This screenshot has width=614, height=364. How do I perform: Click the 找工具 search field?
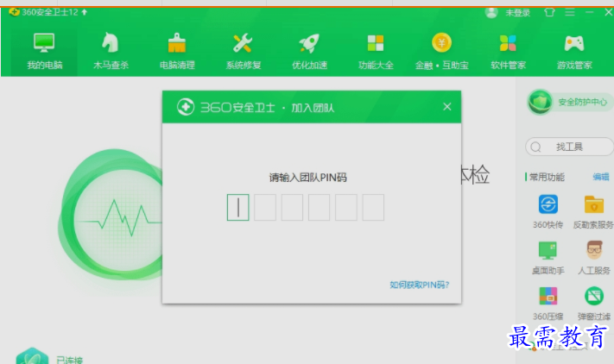click(569, 147)
